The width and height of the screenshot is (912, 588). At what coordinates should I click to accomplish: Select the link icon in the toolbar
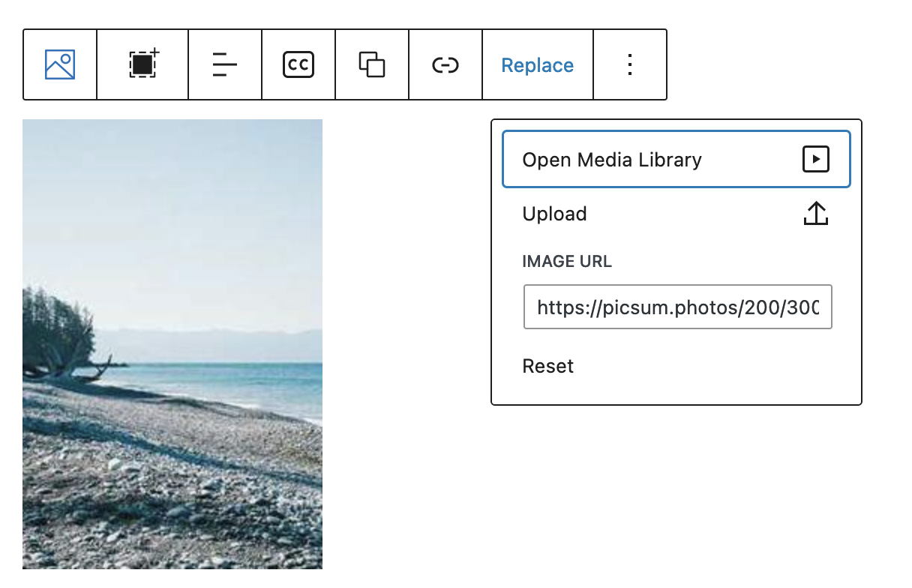click(445, 64)
